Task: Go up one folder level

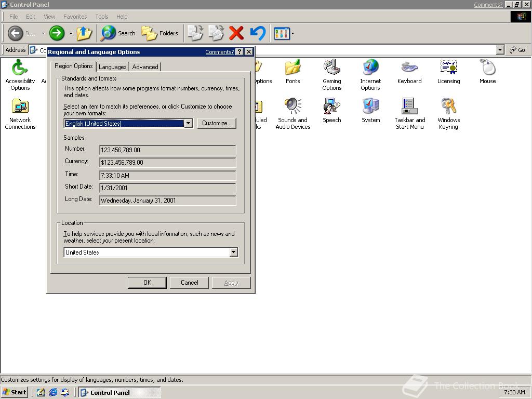Action: pos(84,33)
